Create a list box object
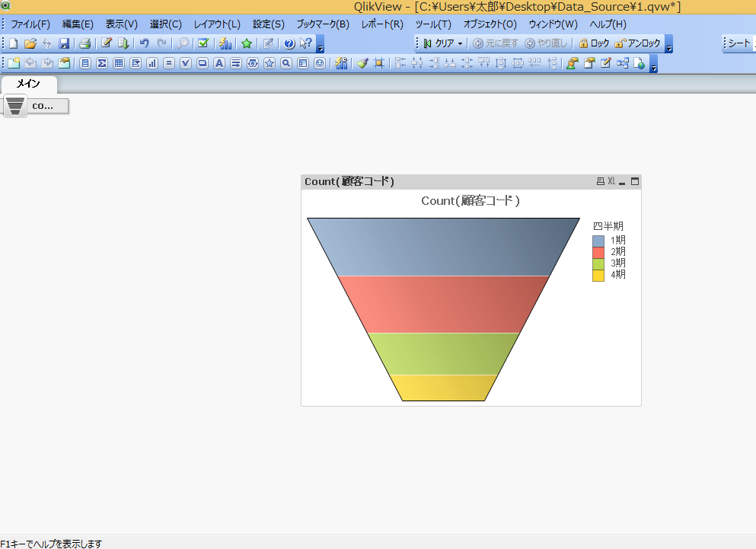The height and width of the screenshot is (549, 756). [85, 63]
